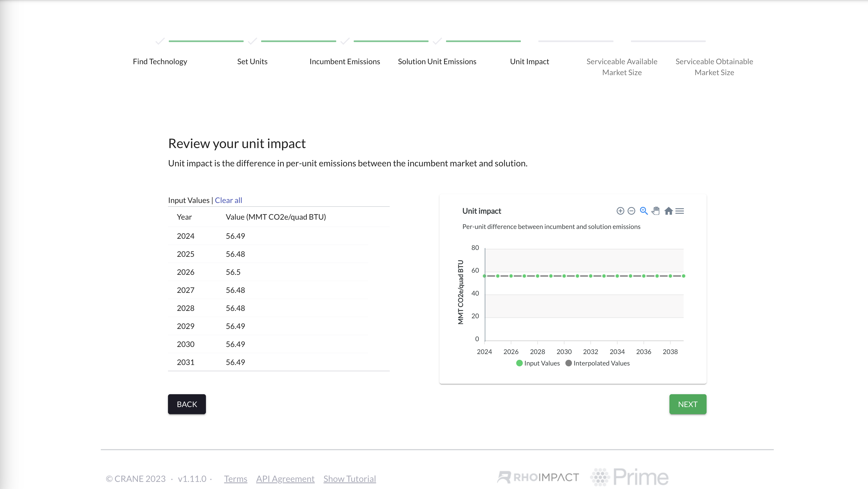Toggle Input Values series in chart legend
This screenshot has width=868, height=489.
coord(538,363)
